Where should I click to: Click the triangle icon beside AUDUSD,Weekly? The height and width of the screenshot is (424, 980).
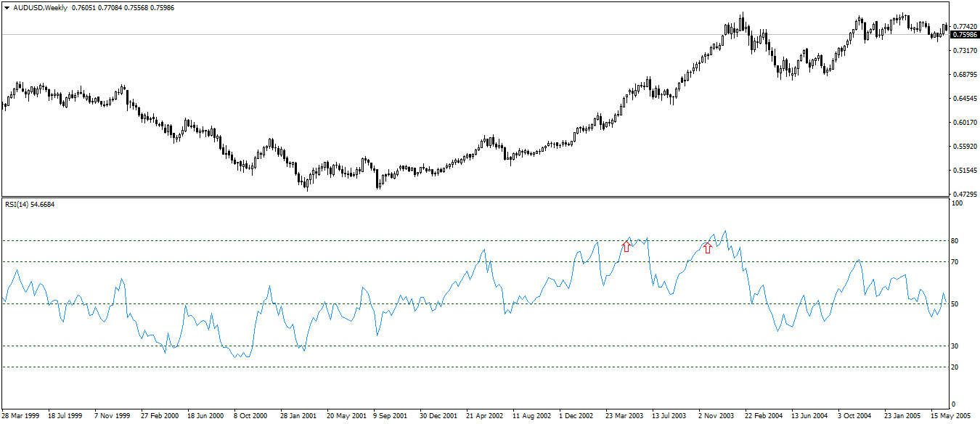(7, 7)
